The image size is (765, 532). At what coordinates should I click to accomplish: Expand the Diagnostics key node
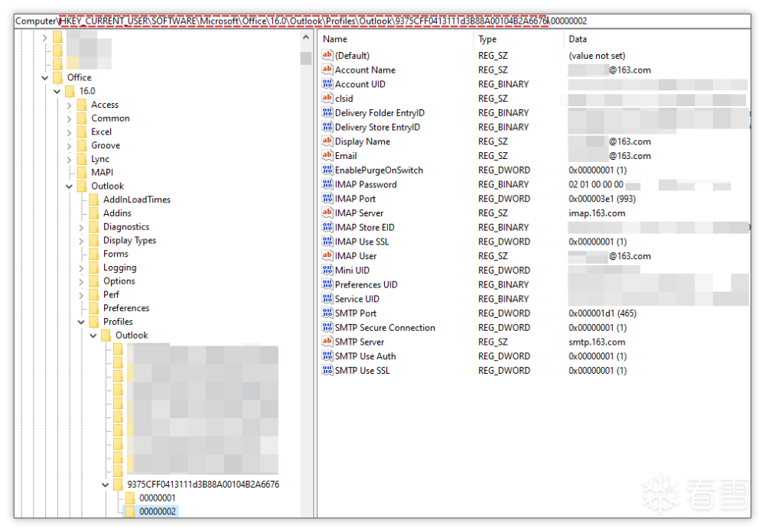tap(82, 227)
